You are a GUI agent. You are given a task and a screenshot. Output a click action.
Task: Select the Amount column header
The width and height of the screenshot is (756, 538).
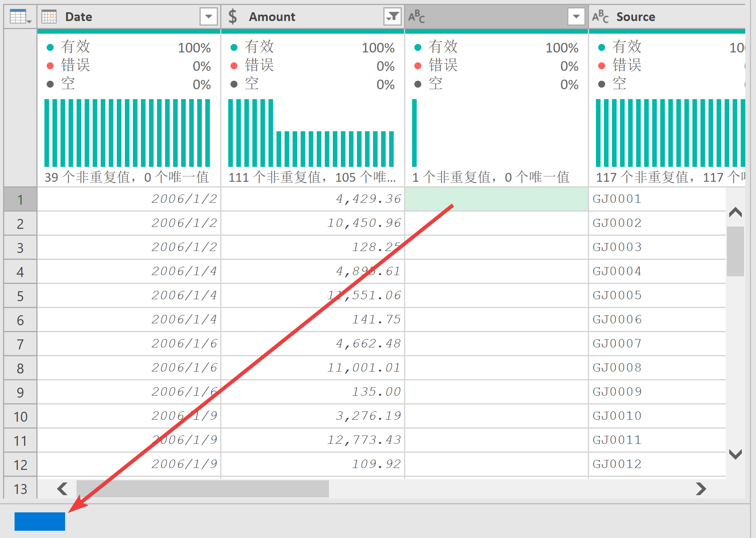click(272, 17)
